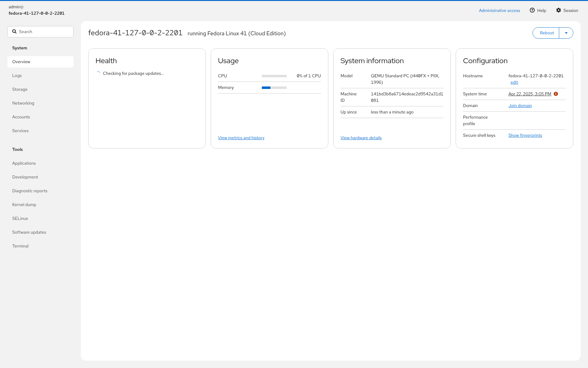Open the Accounts page

coord(40,117)
